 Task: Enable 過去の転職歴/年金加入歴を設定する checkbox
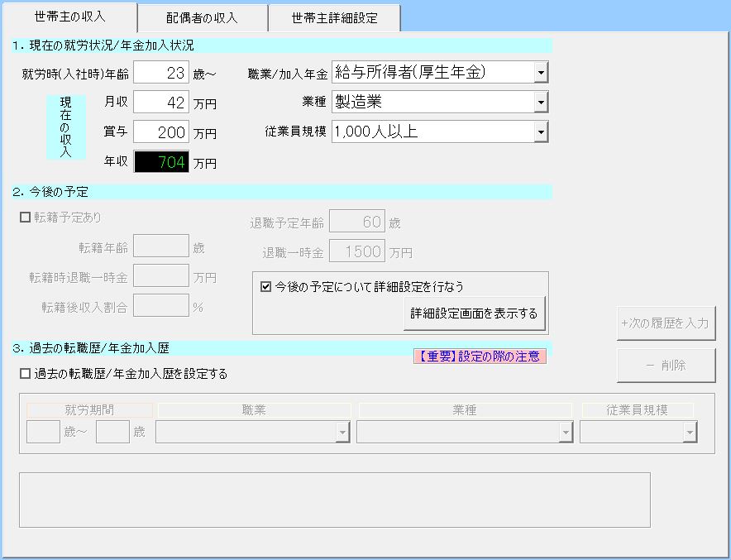pyautogui.click(x=26, y=374)
